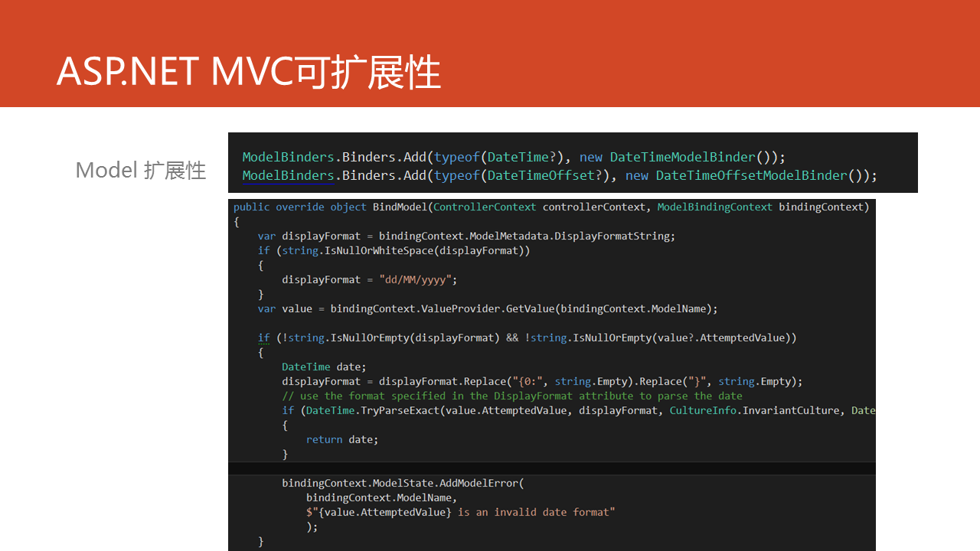Image resolution: width=980 pixels, height=551 pixels.
Task: Click the underlined 'ModelBinders' on second line
Action: pyautogui.click(x=289, y=175)
